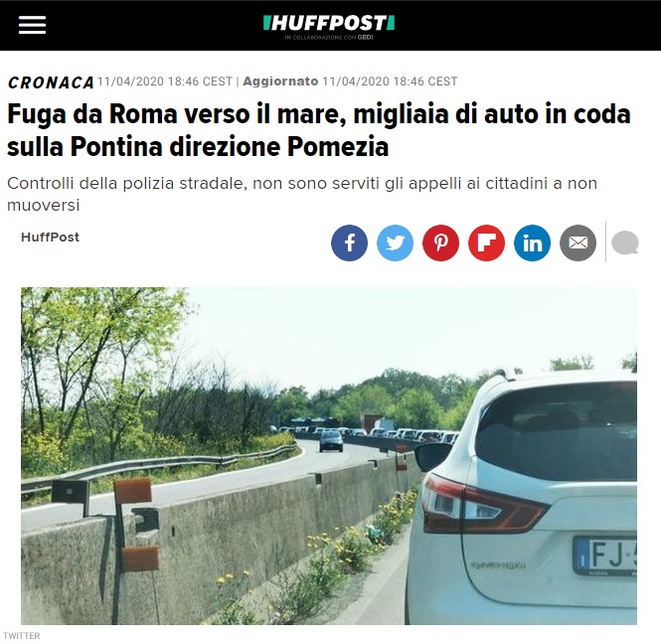Image resolution: width=661 pixels, height=644 pixels.
Task: Click the GEDI collaboration text under the logo
Action: coord(329,38)
